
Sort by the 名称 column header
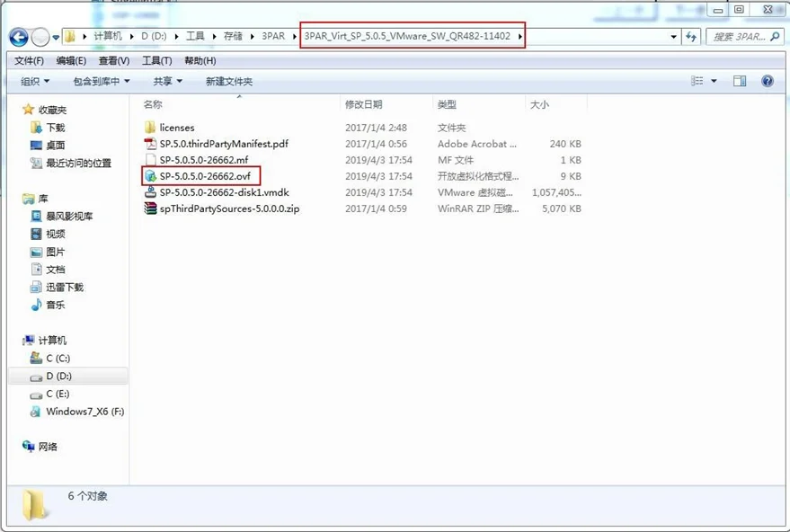pyautogui.click(x=153, y=105)
